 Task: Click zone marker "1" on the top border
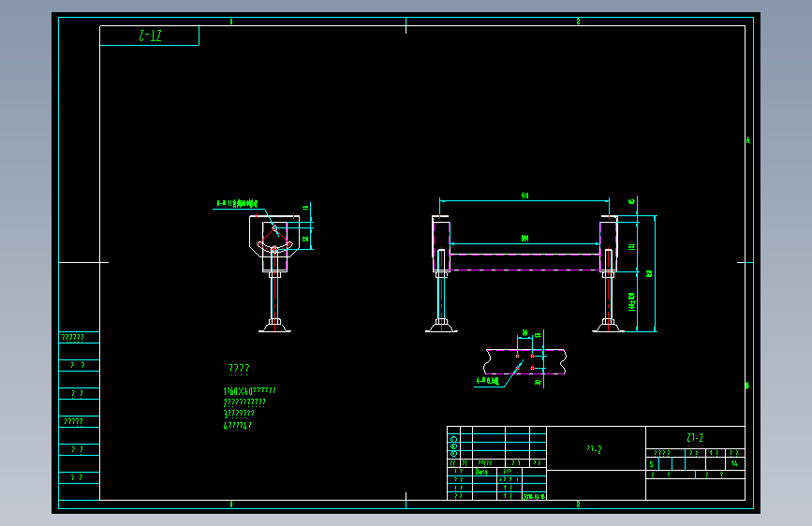(x=231, y=22)
